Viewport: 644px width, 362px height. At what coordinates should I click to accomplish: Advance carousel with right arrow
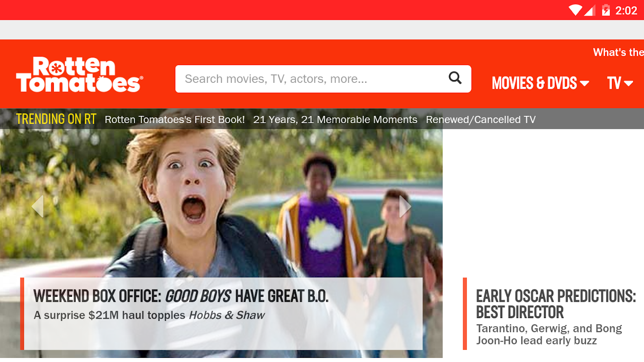tap(405, 206)
